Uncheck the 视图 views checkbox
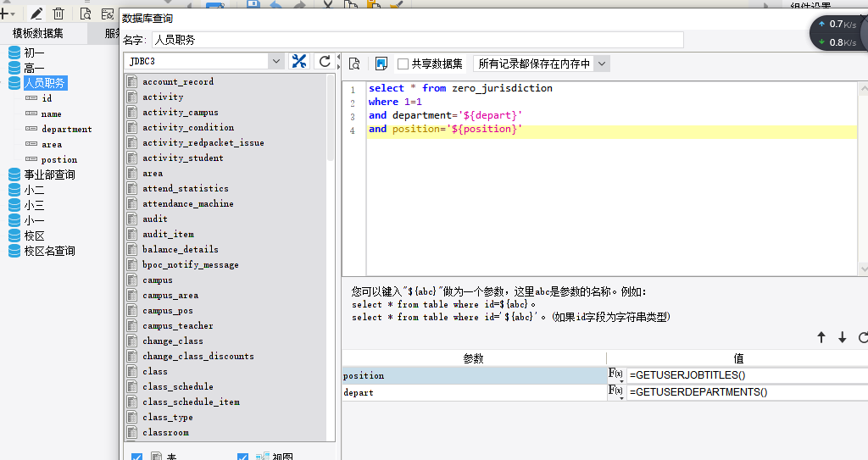This screenshot has width=868, height=460. pyautogui.click(x=242, y=457)
